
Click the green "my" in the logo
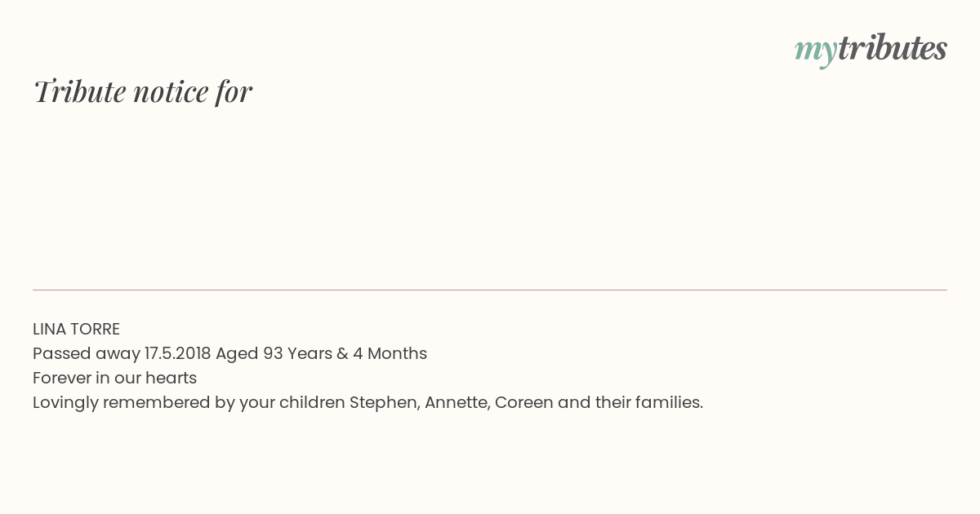coord(815,52)
